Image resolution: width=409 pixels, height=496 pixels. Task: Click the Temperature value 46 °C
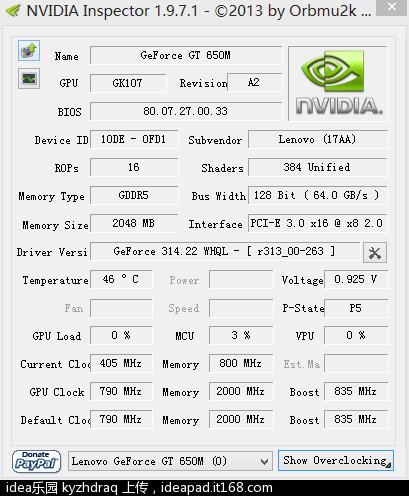[x=121, y=279]
